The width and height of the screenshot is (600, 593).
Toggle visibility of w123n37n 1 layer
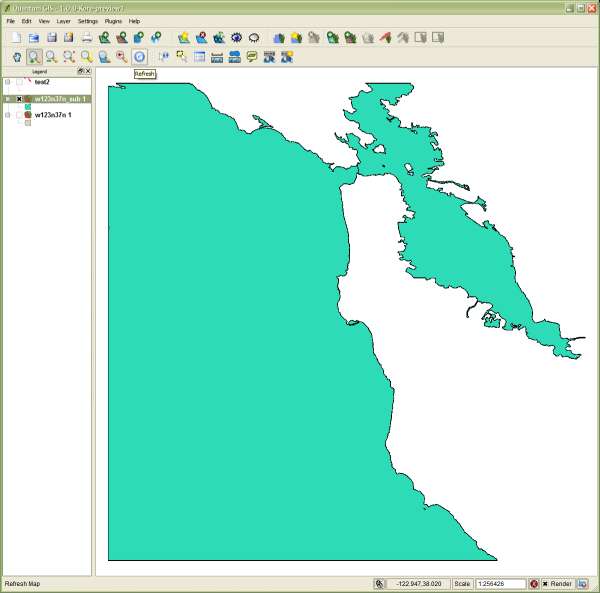point(19,115)
